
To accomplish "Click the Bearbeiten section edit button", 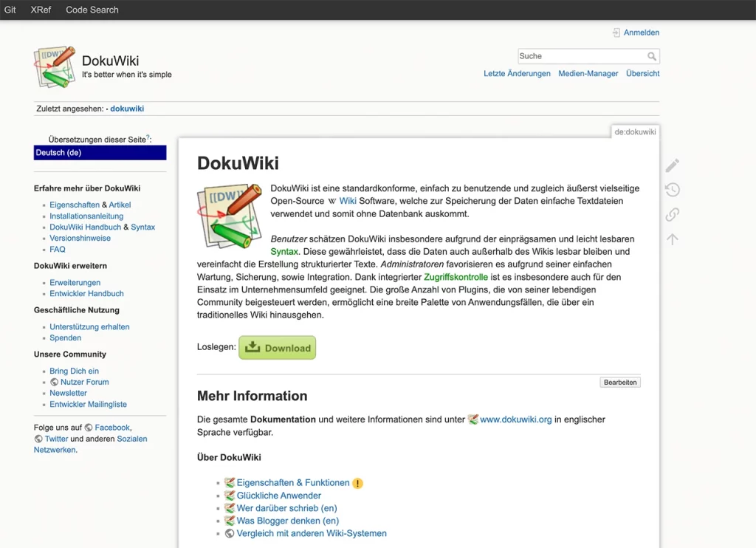I will (x=620, y=383).
